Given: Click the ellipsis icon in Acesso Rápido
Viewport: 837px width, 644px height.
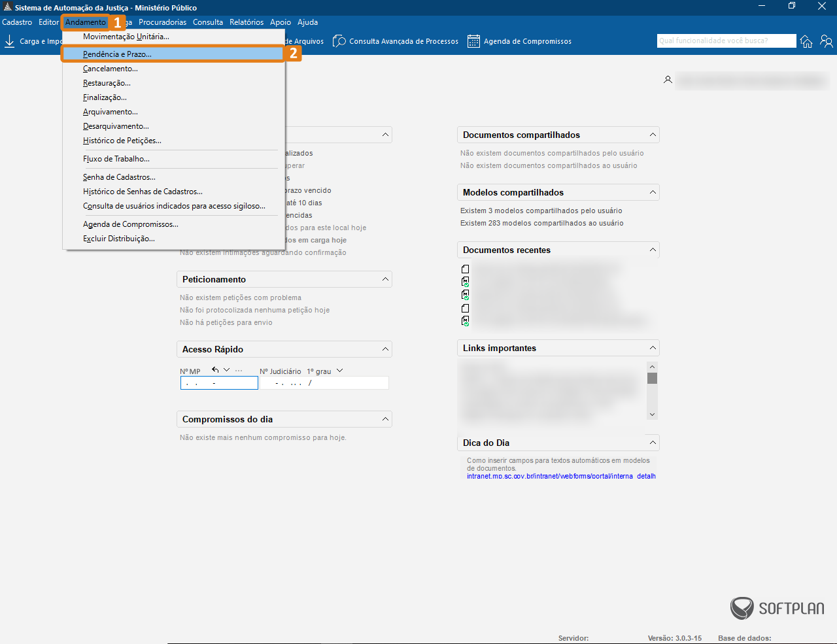Looking at the screenshot, I should [x=239, y=370].
